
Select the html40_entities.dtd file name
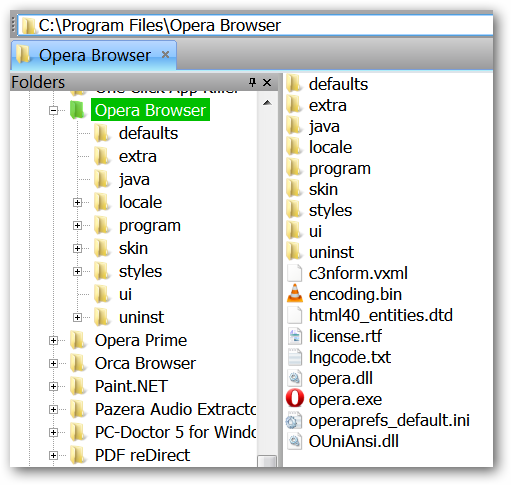[x=381, y=315]
